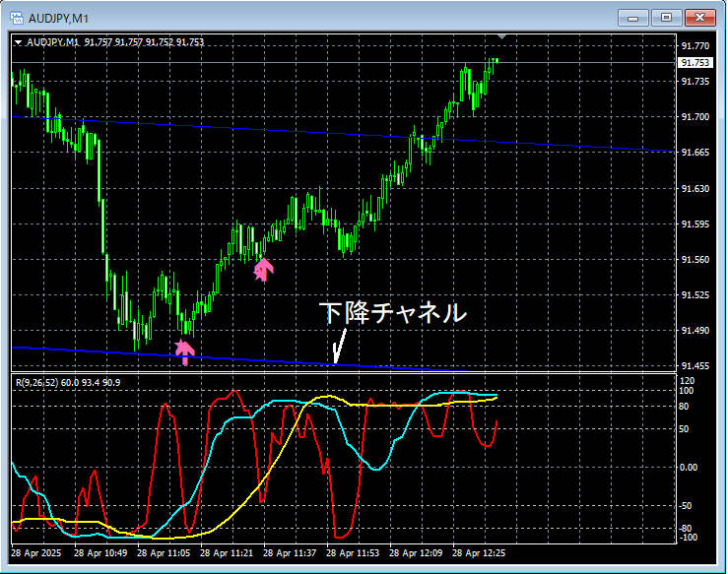Click the indicator scale value -80
The width and height of the screenshot is (728, 574).
686,528
